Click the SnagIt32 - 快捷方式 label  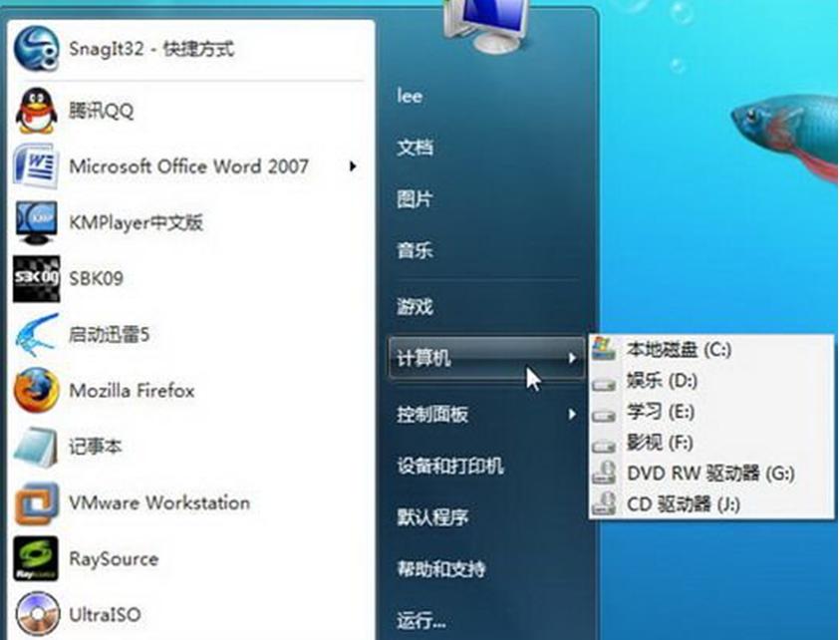(151, 49)
